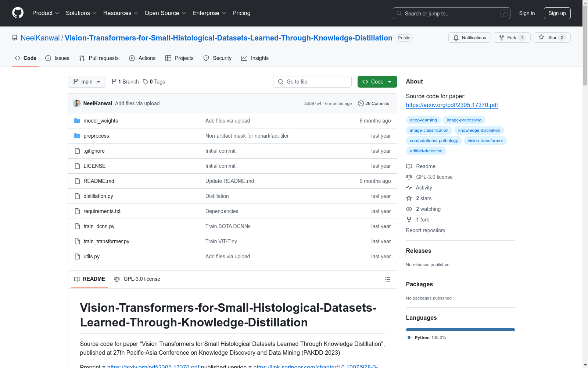This screenshot has height=368, width=588.
Task: Click the distillation.py file icon
Action: point(77,196)
